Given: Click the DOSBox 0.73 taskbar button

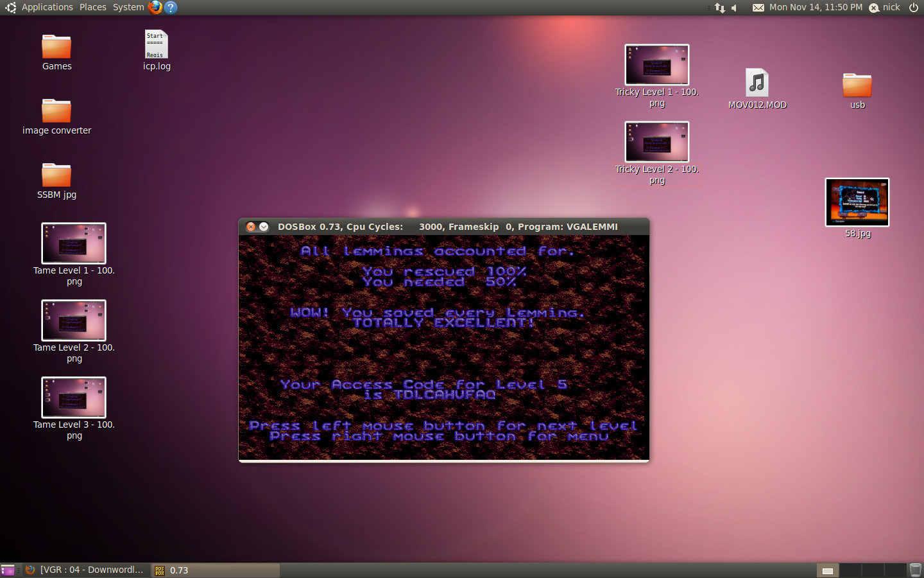Looking at the screenshot, I should (x=215, y=570).
